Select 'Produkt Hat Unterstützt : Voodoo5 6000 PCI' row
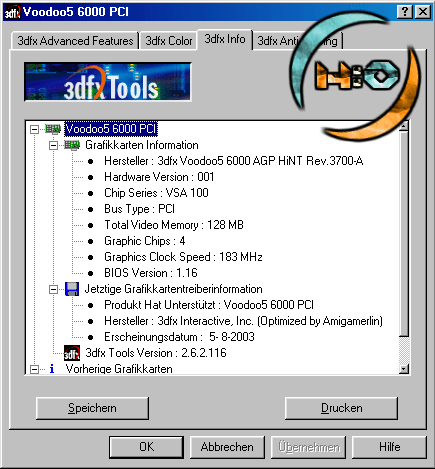This screenshot has width=435, height=469. (209, 305)
